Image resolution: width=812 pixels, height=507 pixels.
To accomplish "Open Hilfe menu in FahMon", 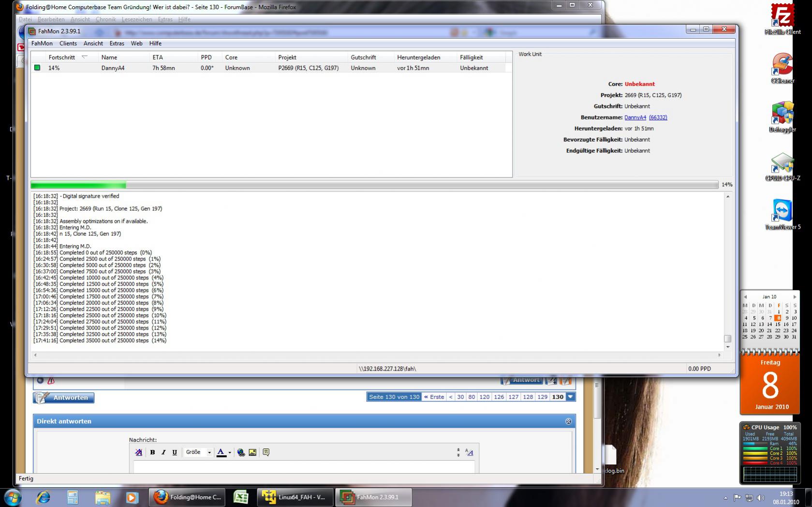I will click(155, 43).
